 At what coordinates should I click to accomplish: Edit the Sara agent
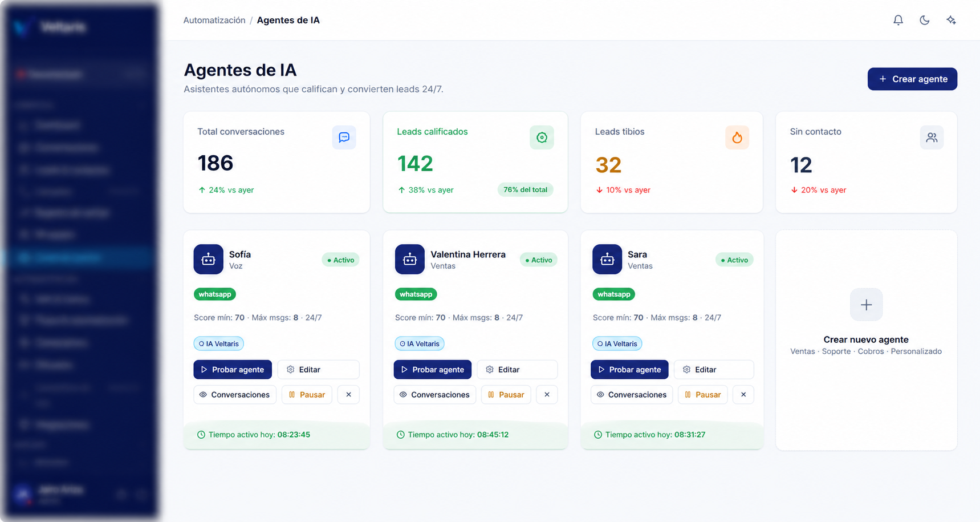click(x=714, y=370)
